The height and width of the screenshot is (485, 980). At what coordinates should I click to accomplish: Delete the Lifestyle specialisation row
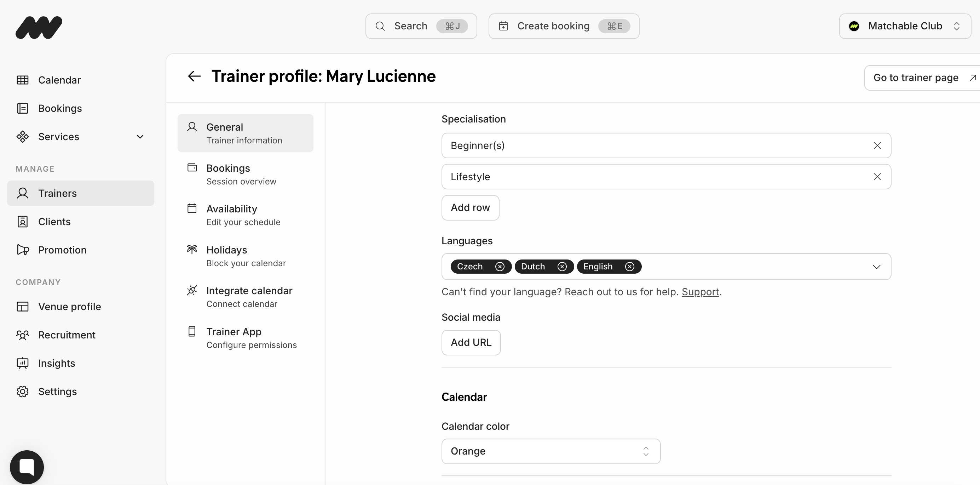877,177
